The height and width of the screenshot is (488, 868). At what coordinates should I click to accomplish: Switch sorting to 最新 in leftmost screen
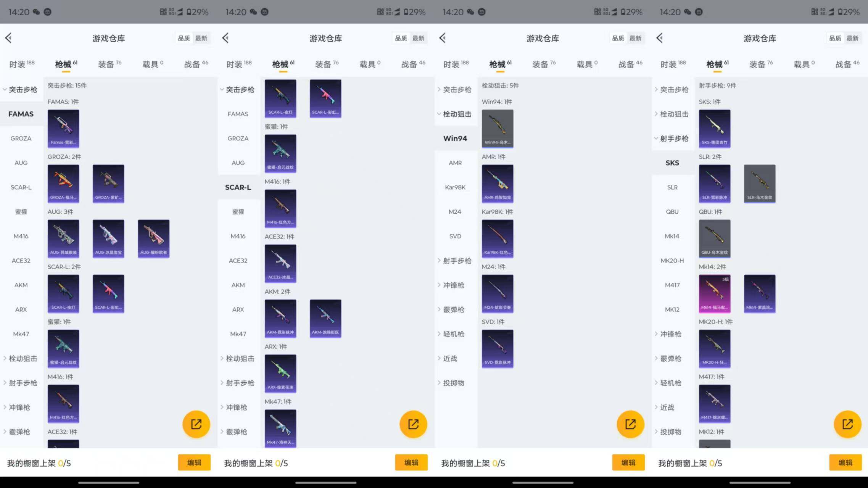click(201, 38)
